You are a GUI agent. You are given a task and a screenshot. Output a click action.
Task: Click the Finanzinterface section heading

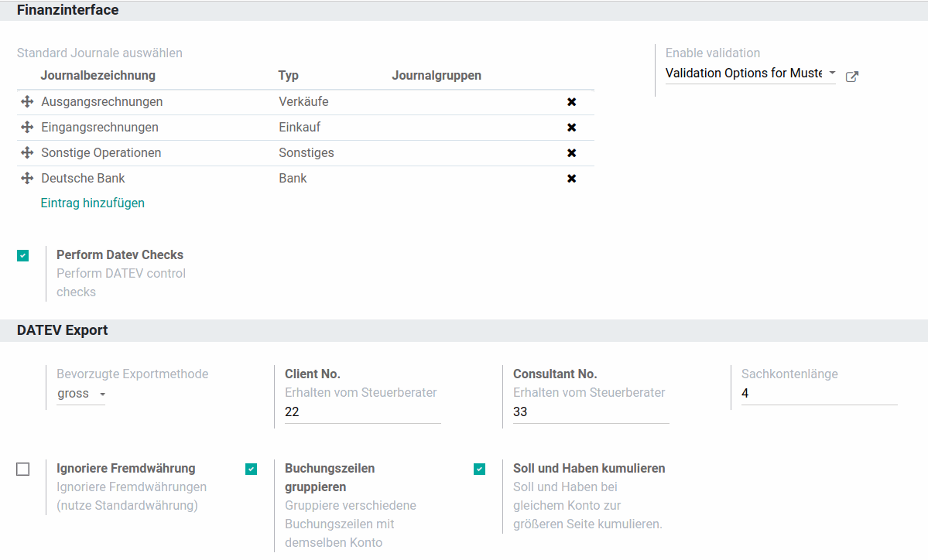point(67,10)
